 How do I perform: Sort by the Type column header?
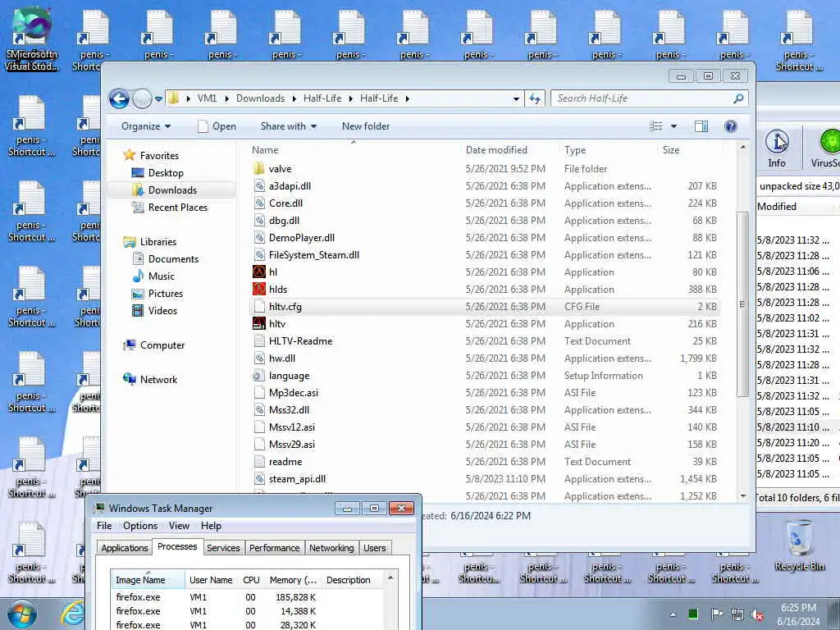click(x=575, y=151)
